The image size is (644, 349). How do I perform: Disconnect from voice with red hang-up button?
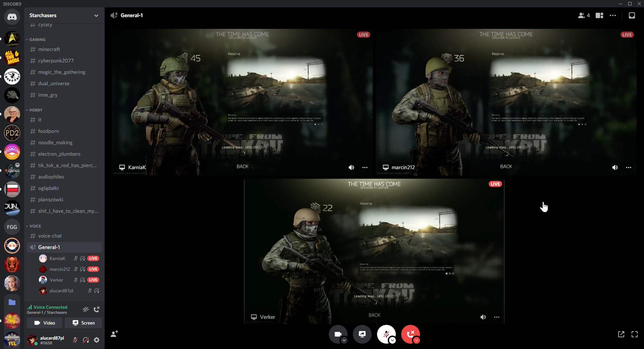click(410, 334)
